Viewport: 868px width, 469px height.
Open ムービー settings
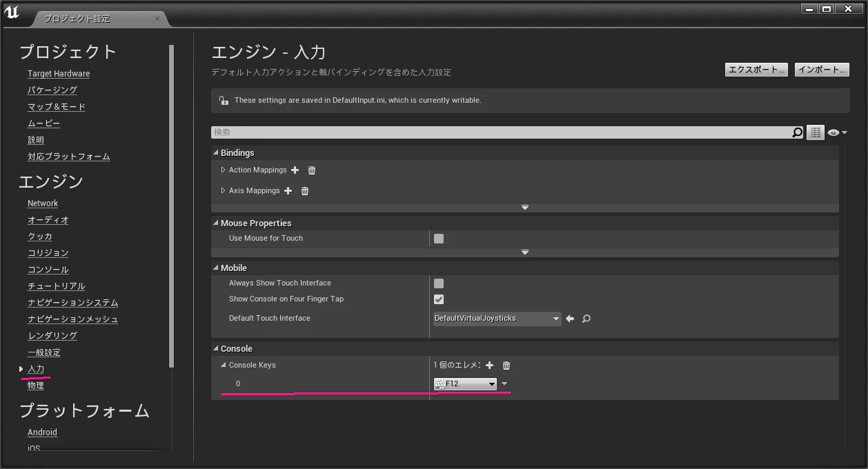point(44,123)
